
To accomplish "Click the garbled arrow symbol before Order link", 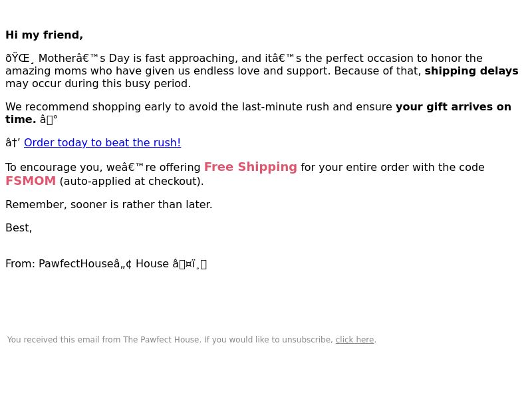I will pos(13,142).
